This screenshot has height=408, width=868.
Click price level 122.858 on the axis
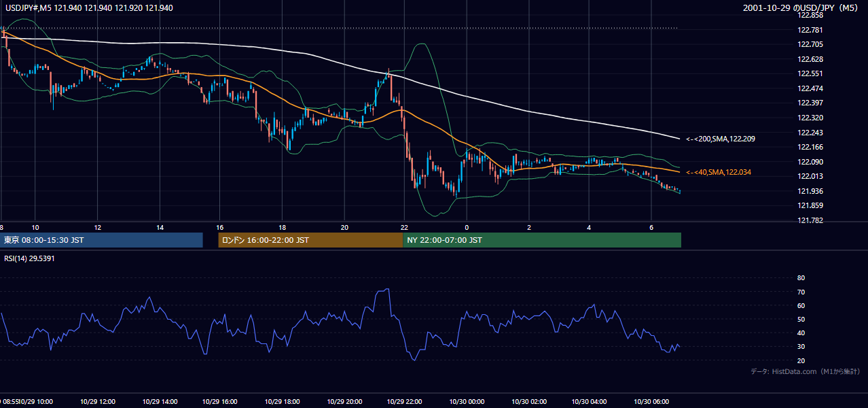point(810,15)
